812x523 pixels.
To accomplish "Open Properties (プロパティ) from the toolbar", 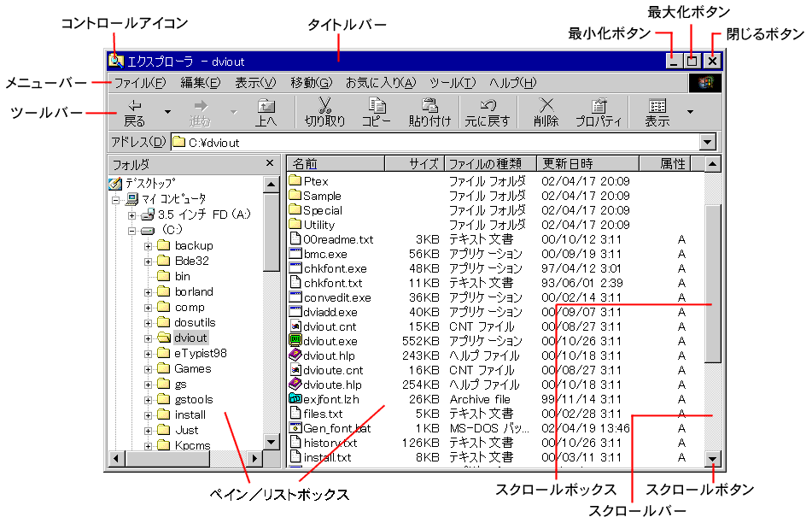I will (x=599, y=113).
